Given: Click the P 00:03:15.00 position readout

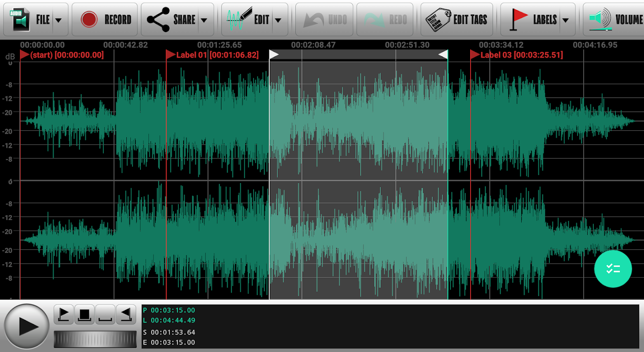Looking at the screenshot, I should point(169,310).
